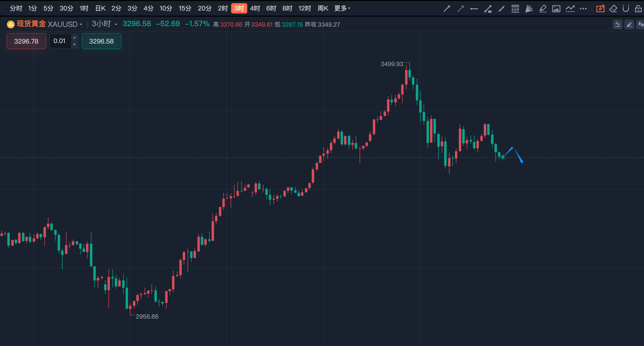This screenshot has height=346, width=644.
Task: Select the Gann fan drawing tool
Action: pyautogui.click(x=529, y=9)
